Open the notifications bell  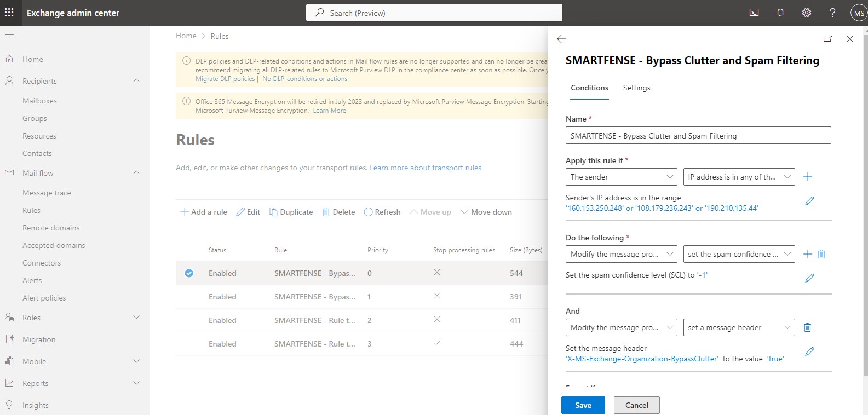point(780,13)
